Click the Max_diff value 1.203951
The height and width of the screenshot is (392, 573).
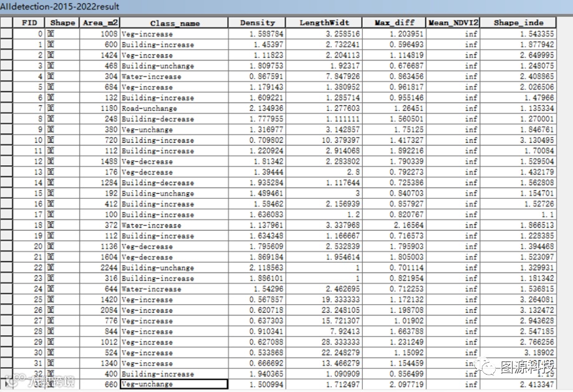pyautogui.click(x=394, y=34)
